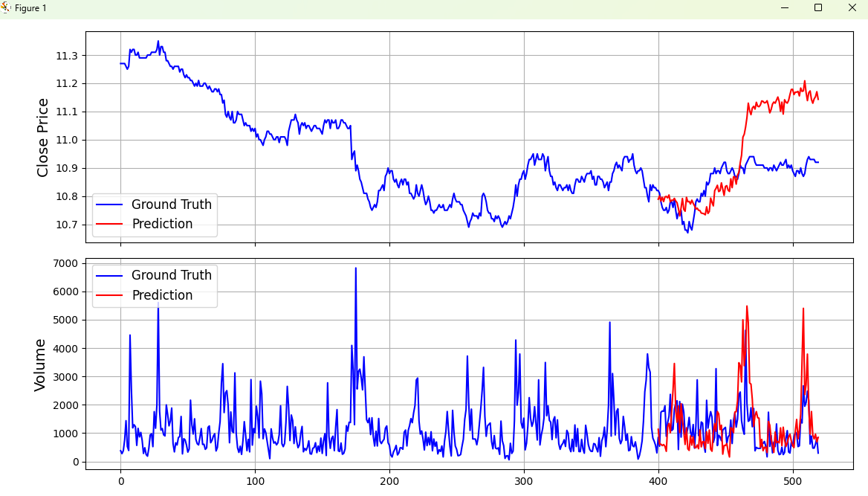The width and height of the screenshot is (868, 496).
Task: Click the Figure 1 window icon
Action: tap(6, 7)
